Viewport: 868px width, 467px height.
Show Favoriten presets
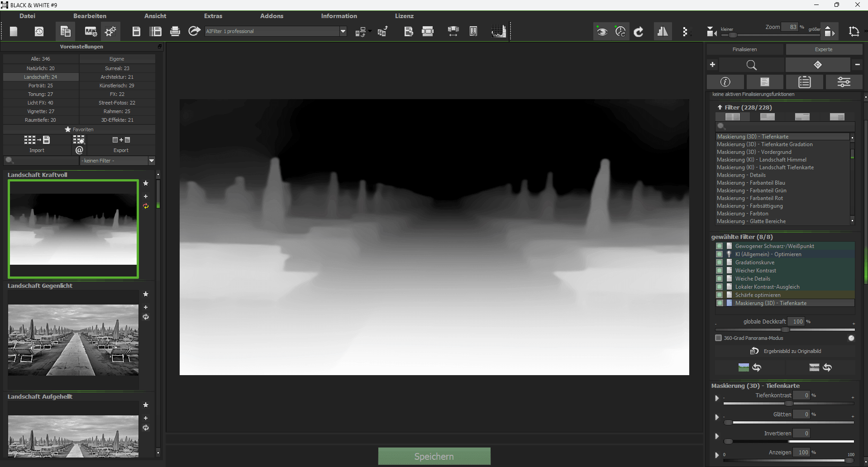pyautogui.click(x=79, y=129)
